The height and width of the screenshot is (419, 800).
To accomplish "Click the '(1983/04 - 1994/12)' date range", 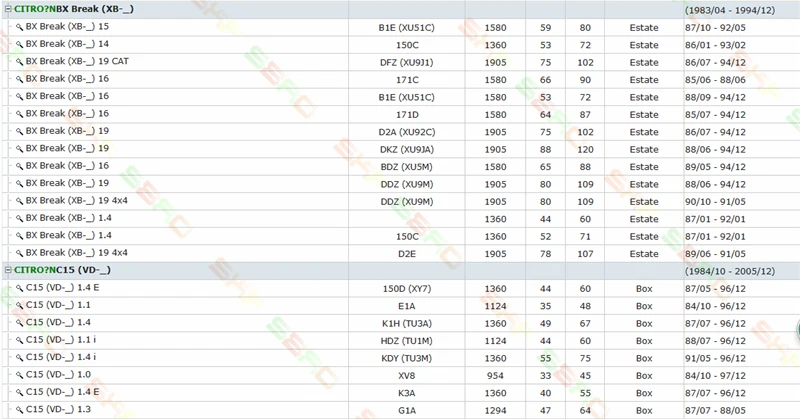I will [730, 10].
